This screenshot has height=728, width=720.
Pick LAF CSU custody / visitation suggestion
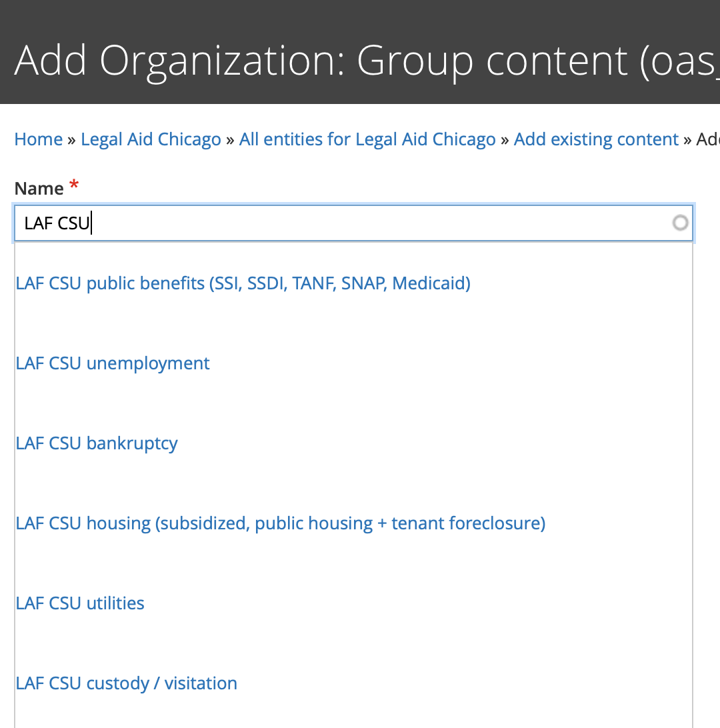coord(126,683)
